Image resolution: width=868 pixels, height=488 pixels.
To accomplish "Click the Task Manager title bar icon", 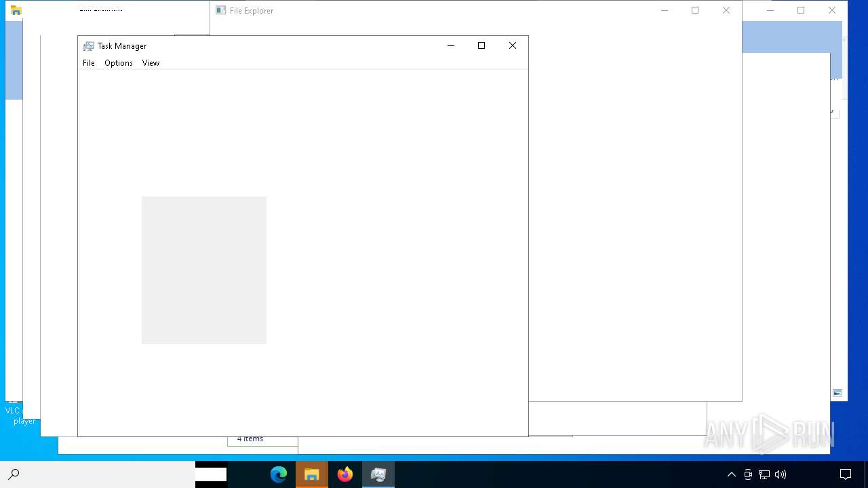I will tap(89, 46).
